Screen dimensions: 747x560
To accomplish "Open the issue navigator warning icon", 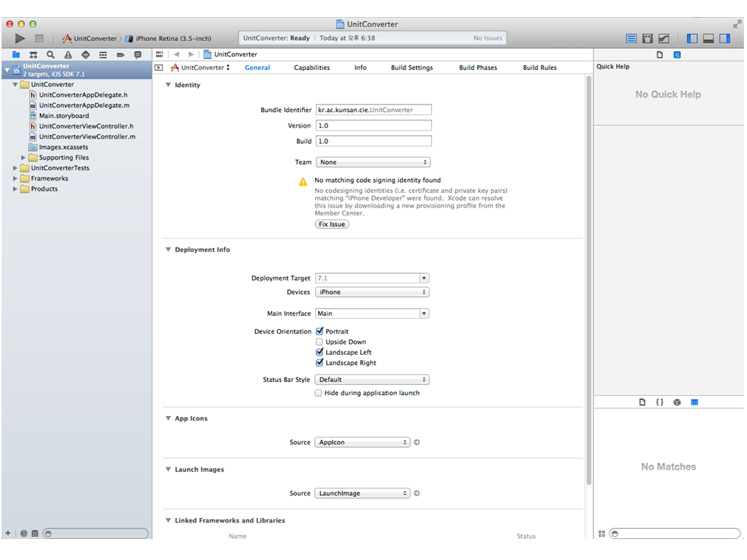I will pos(68,55).
